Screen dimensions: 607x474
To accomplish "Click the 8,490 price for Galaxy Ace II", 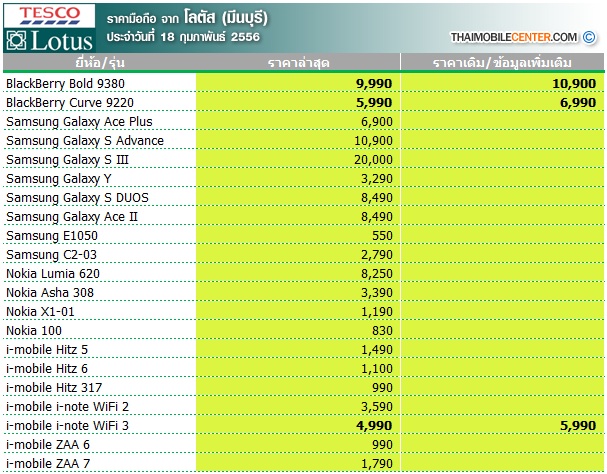I will (377, 216).
